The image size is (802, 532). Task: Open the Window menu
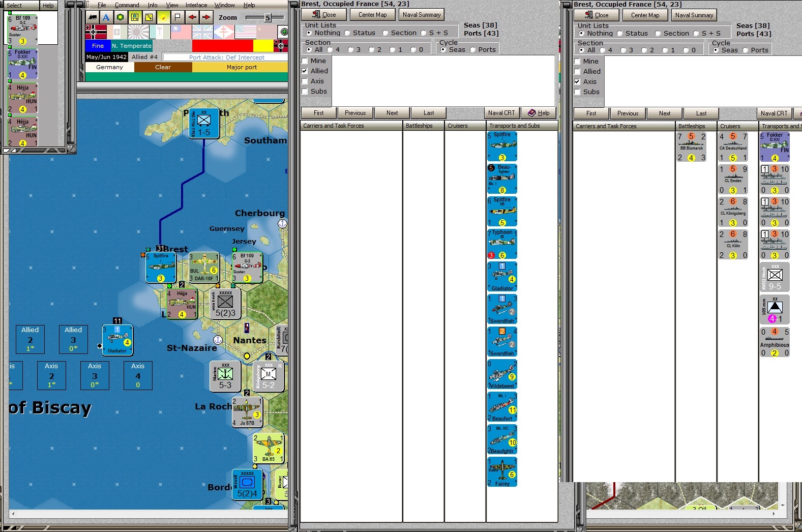click(x=224, y=5)
